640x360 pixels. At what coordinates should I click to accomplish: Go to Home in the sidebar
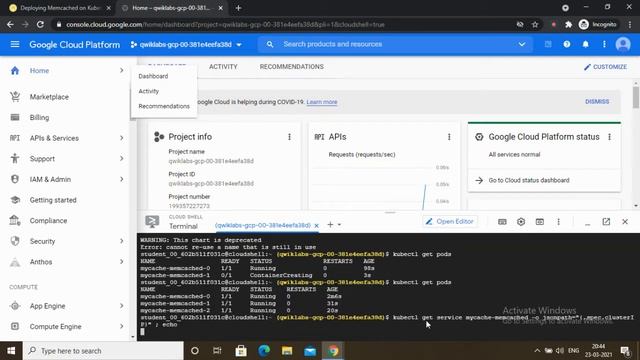[39, 71]
